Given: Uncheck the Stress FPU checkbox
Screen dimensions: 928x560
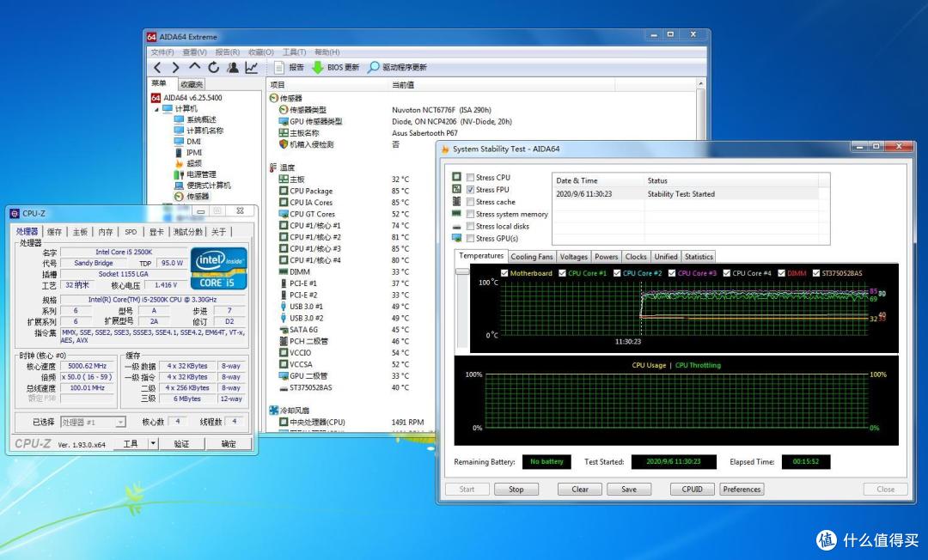Looking at the screenshot, I should [x=470, y=190].
